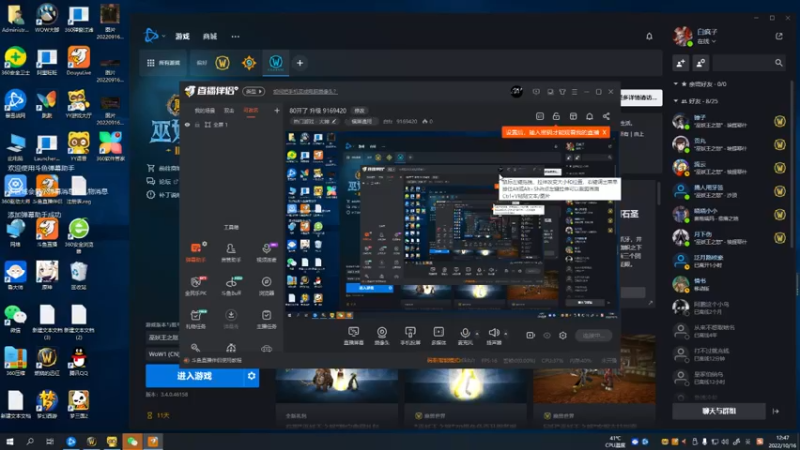Toggle the eye visibility of source 全屏1
The width and height of the screenshot is (800, 450).
(187, 124)
